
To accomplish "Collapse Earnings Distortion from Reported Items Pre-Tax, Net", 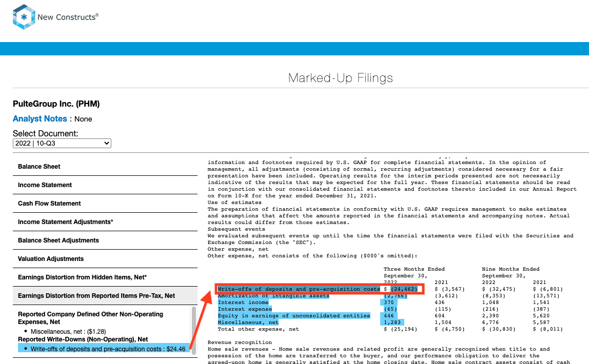I will point(105,296).
